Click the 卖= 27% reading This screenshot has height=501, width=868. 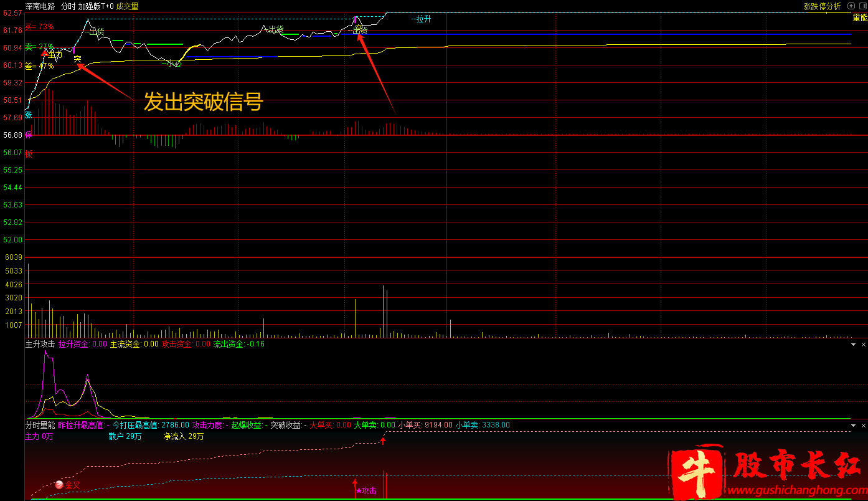39,47
